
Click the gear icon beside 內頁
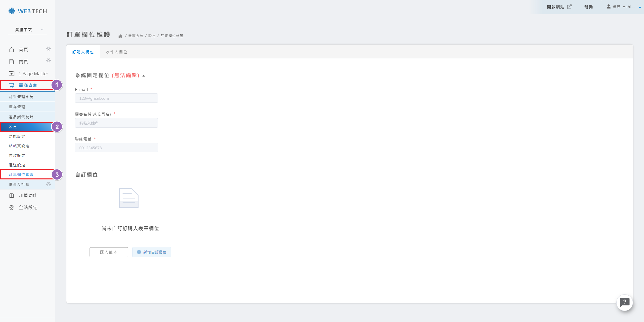49,60
